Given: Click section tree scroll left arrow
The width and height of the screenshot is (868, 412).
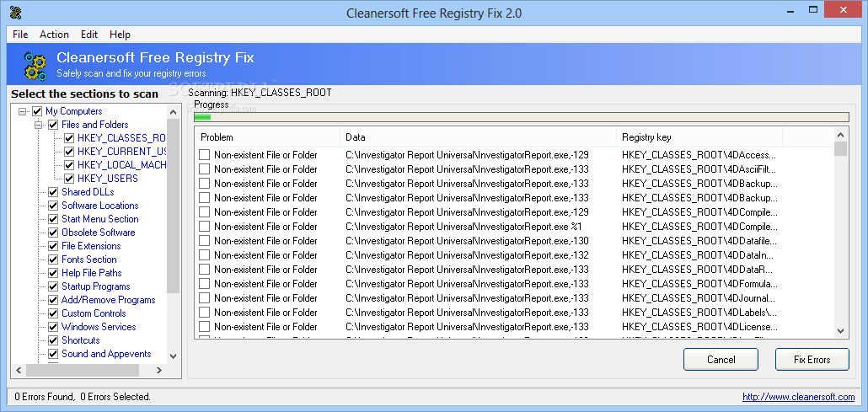Looking at the screenshot, I should 18,370.
